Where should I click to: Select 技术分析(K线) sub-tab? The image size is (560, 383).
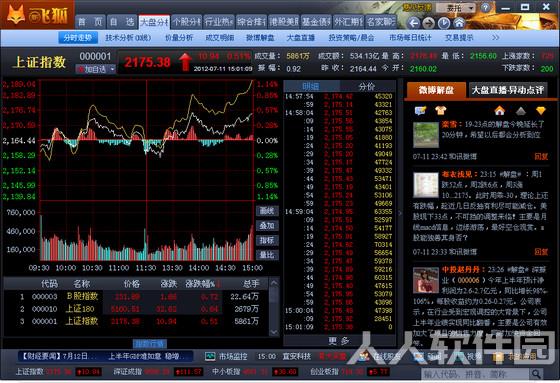pyautogui.click(x=128, y=38)
